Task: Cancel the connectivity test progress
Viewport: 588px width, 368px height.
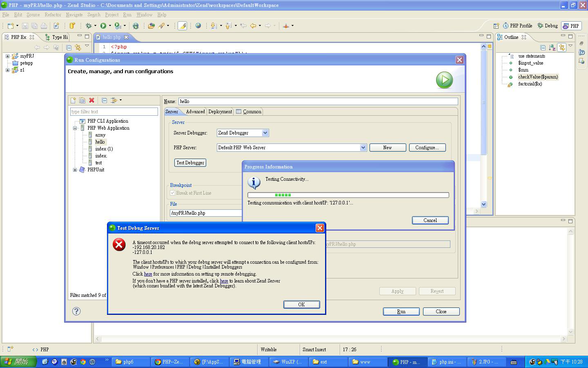Action: (x=430, y=220)
